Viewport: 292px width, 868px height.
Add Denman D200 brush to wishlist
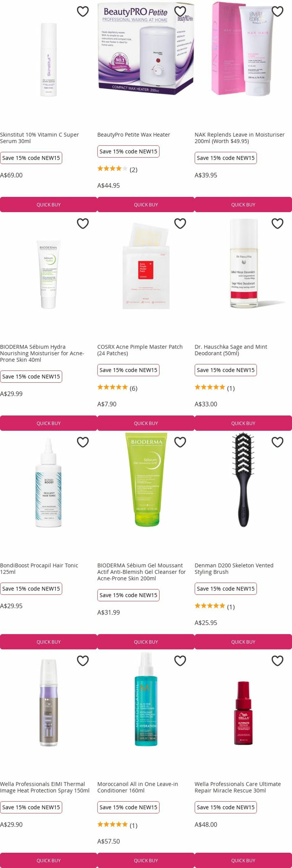277,442
